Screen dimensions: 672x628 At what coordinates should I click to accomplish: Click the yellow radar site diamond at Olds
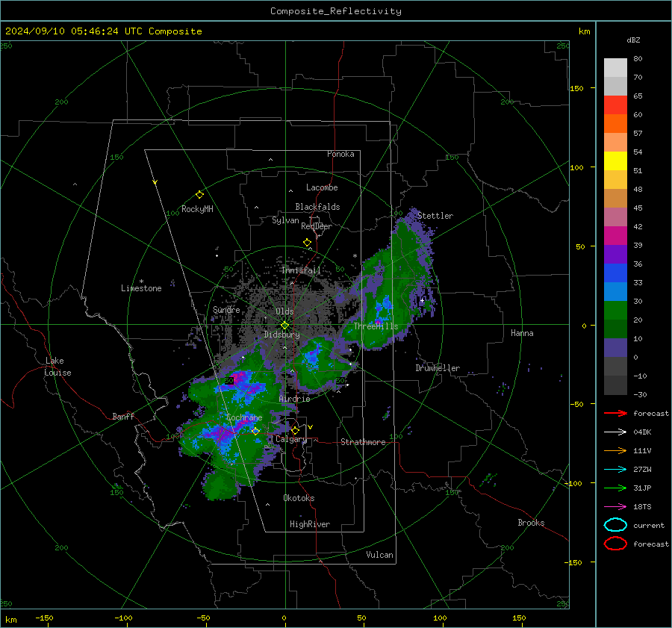pos(284,326)
